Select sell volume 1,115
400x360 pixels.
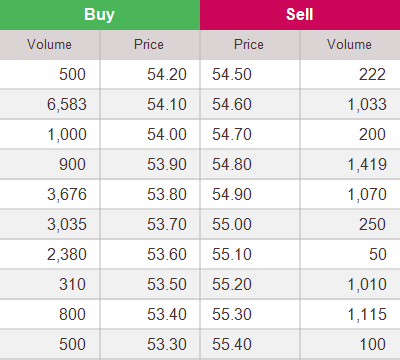coord(367,314)
